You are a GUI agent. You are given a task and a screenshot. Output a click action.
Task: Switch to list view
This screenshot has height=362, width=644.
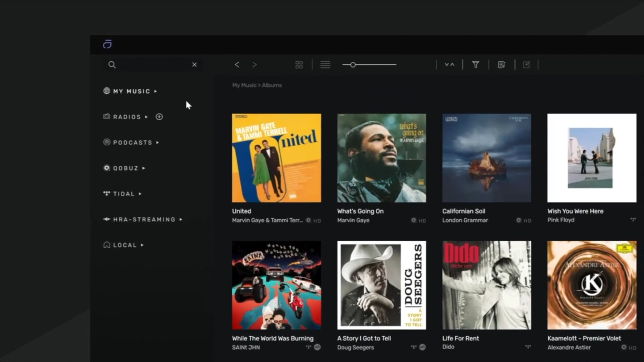[325, 65]
